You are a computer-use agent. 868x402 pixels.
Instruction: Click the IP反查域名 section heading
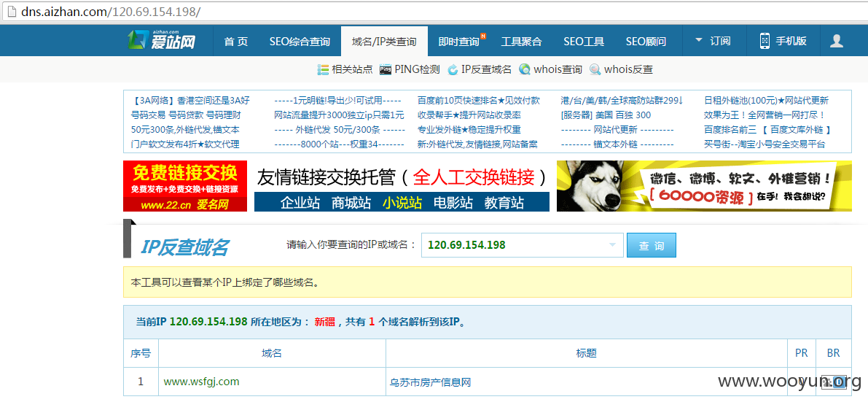tap(185, 247)
